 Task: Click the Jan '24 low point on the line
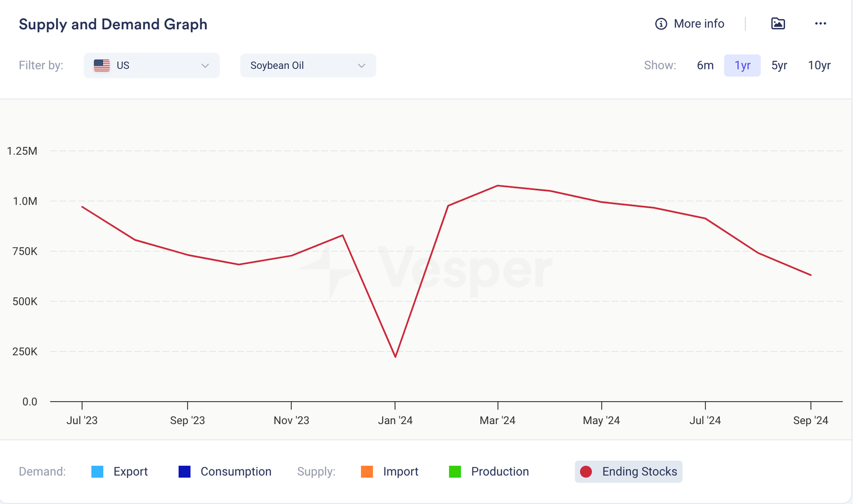396,356
